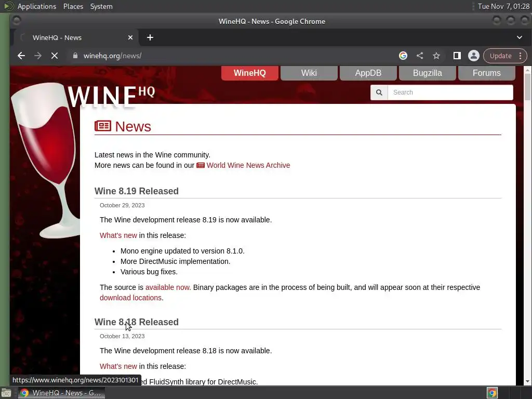Image resolution: width=532 pixels, height=399 pixels.
Task: Open the Google icon in address bar
Action: tap(403, 56)
